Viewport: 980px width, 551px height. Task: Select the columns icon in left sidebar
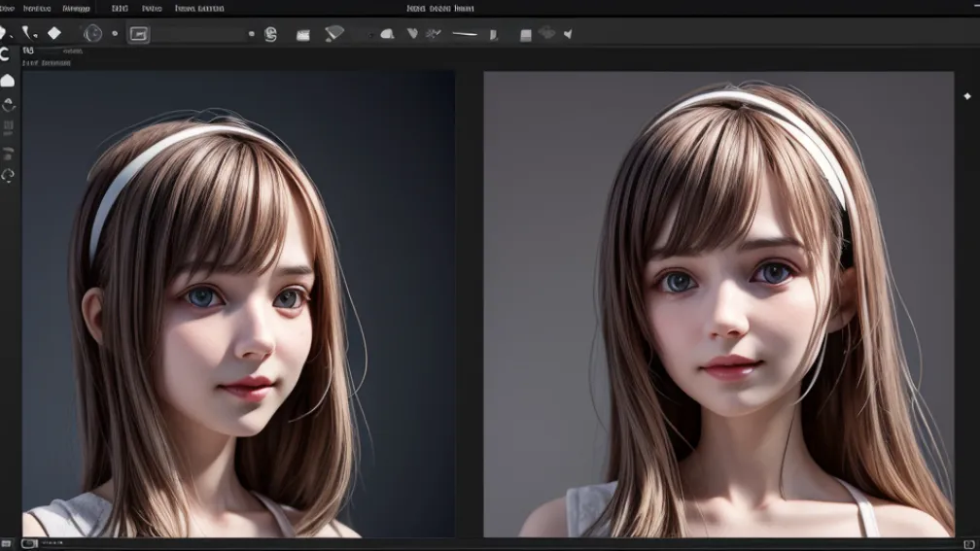pyautogui.click(x=9, y=126)
